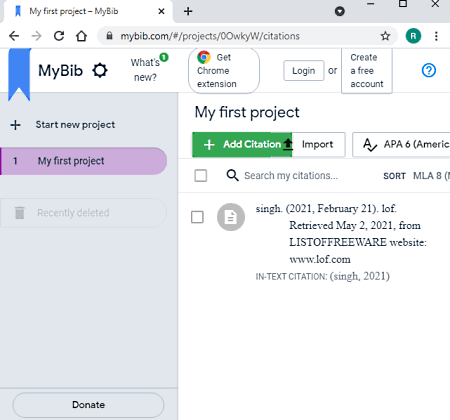Viewport: 450px width, 420px height.
Task: Click Create a free account
Action: (367, 71)
